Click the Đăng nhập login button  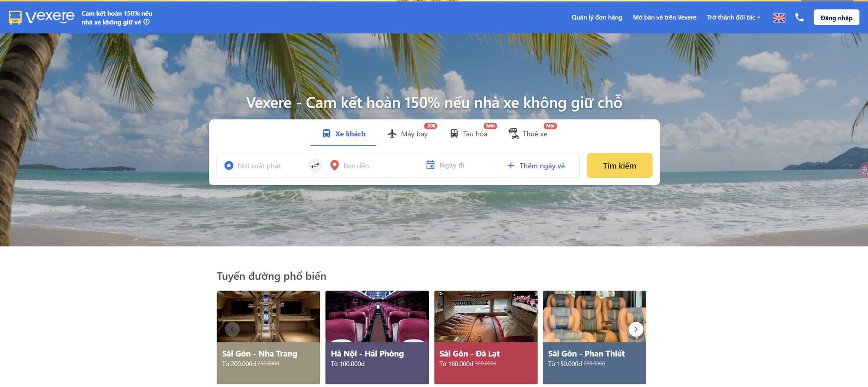pyautogui.click(x=836, y=18)
